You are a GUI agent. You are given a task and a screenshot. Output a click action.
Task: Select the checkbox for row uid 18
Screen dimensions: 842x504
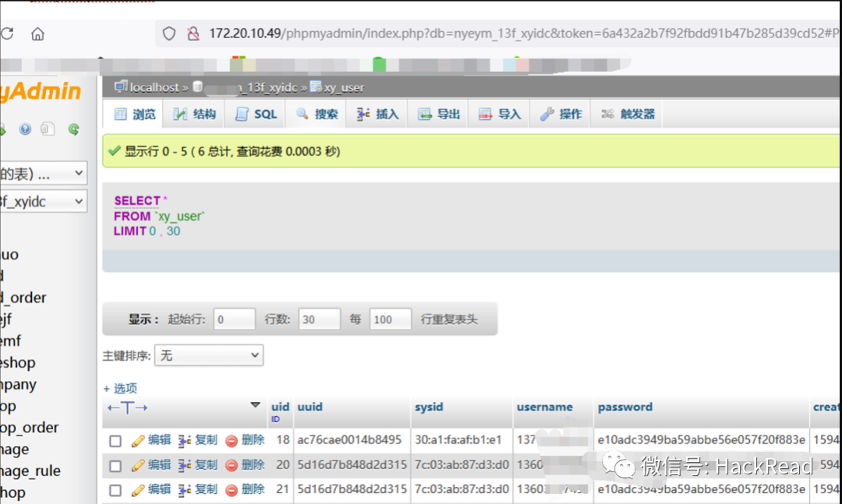click(115, 441)
